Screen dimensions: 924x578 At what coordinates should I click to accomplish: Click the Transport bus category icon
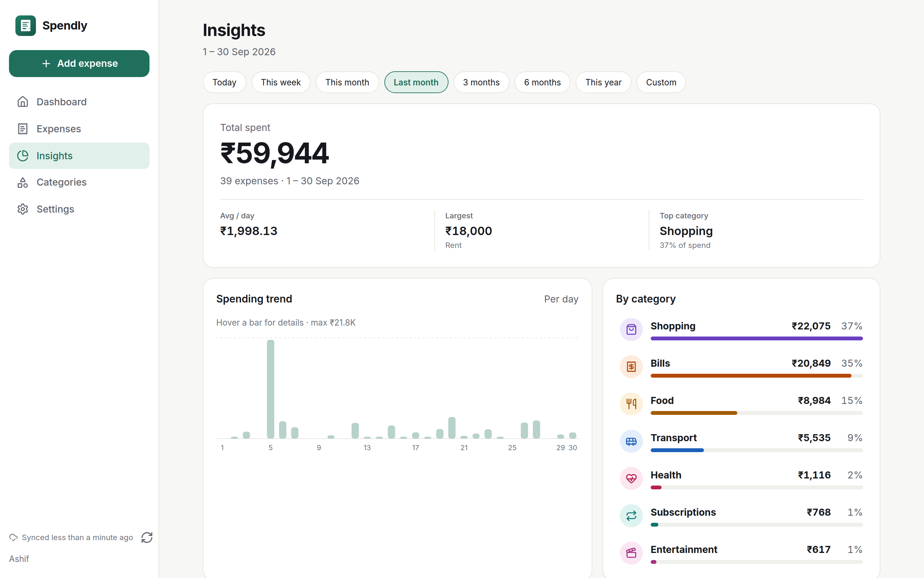[631, 441]
